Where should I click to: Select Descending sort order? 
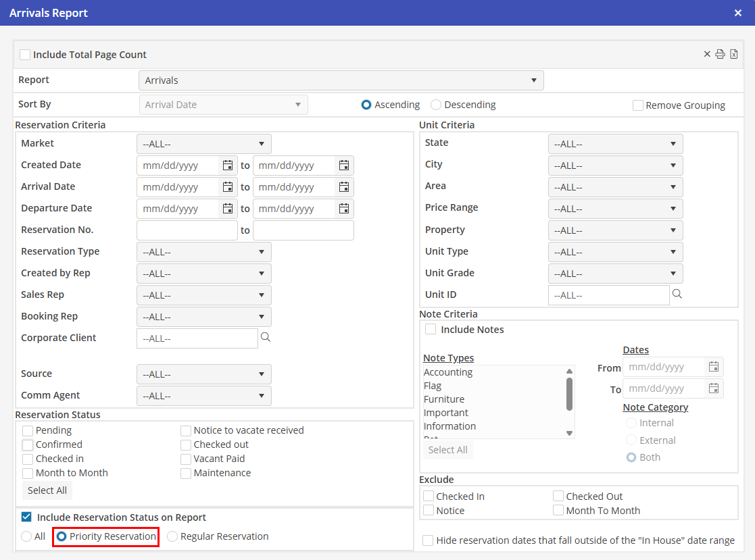click(436, 105)
